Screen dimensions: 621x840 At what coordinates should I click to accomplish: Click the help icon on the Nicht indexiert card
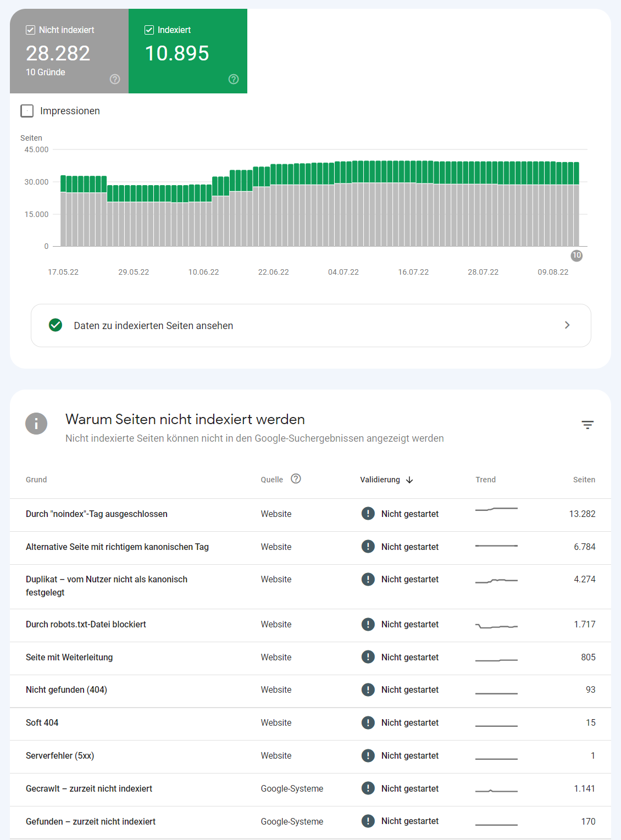[x=114, y=79]
